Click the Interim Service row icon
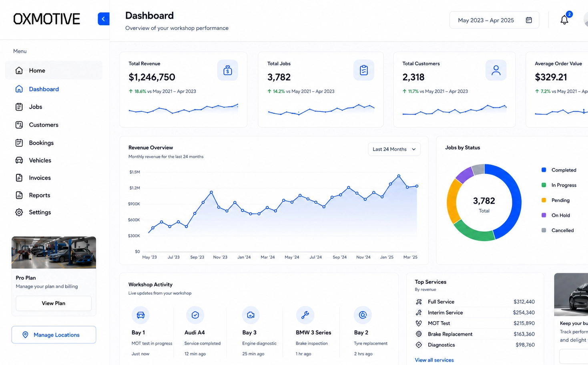Image resolution: width=588 pixels, height=365 pixels. 419,313
